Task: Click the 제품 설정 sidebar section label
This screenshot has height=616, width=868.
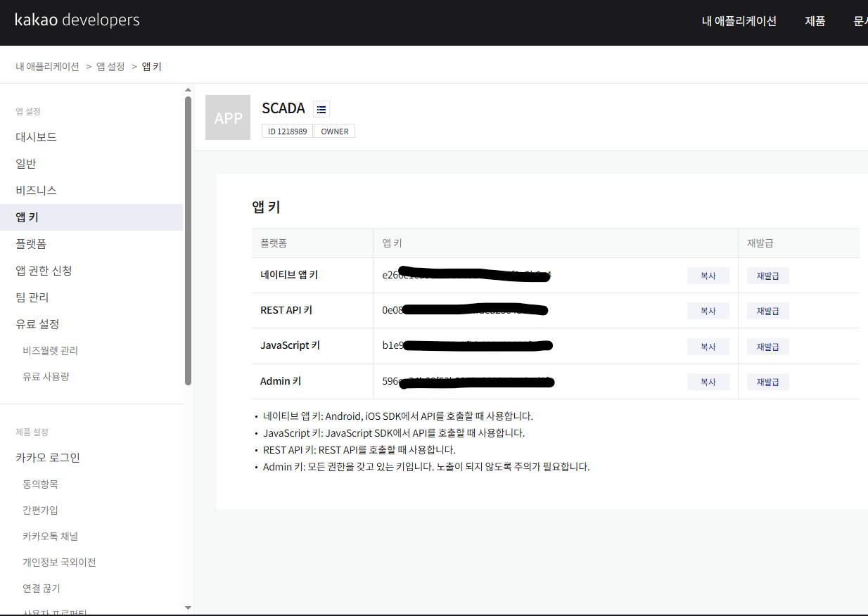Action: [x=32, y=432]
